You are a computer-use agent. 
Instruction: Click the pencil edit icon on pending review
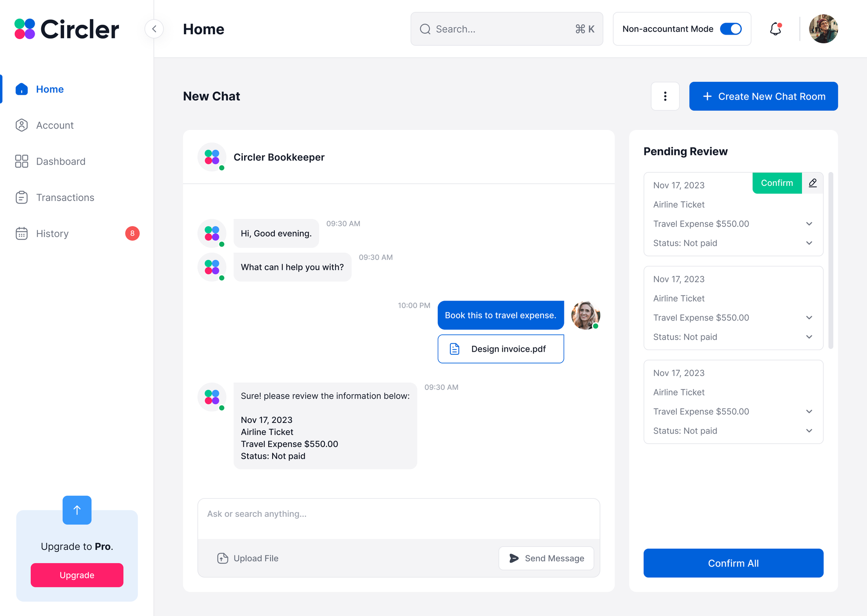pos(812,183)
